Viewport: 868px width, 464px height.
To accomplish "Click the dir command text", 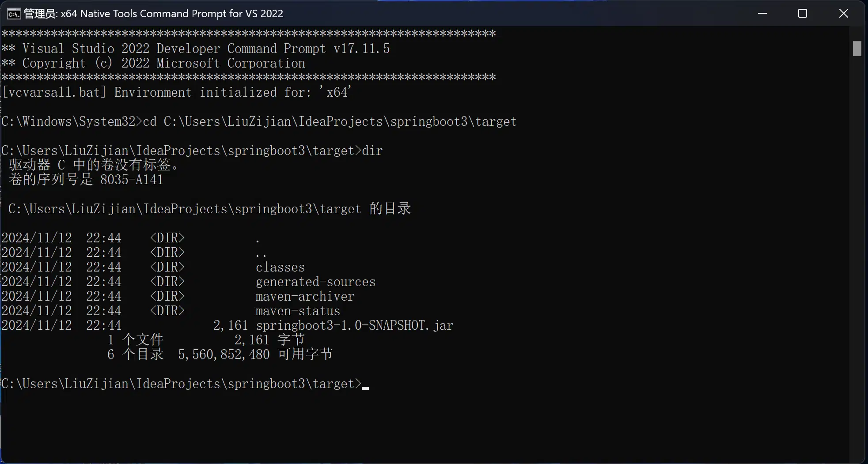I will [x=371, y=151].
